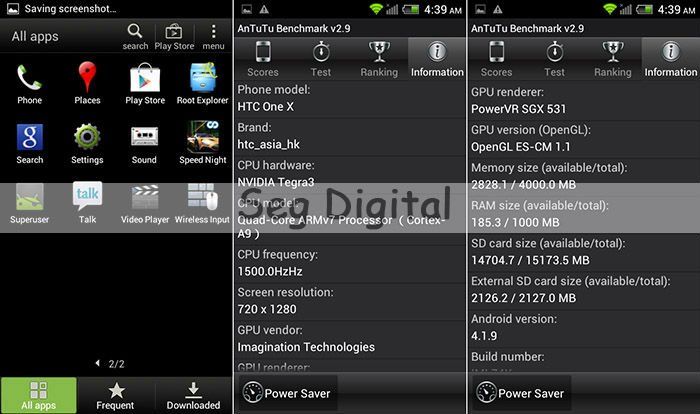Select 'Imagination Technologies' GPU vendor value

306,347
